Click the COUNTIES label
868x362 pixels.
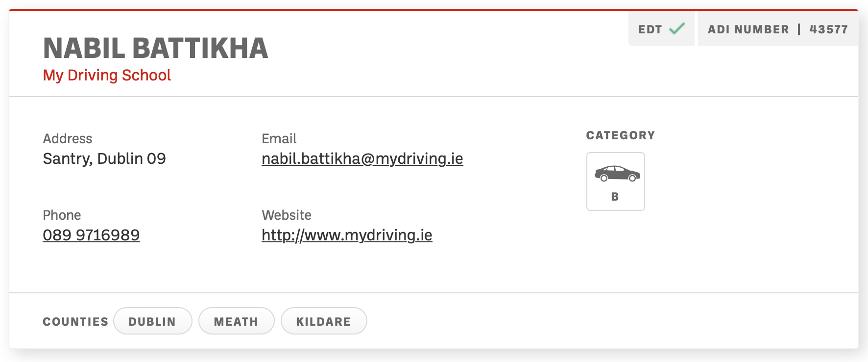coord(75,322)
